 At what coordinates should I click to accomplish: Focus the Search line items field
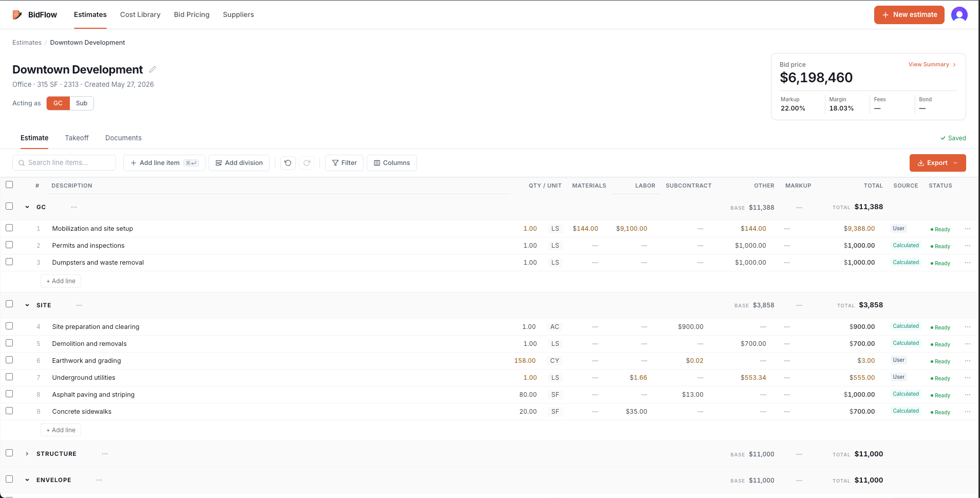point(64,163)
